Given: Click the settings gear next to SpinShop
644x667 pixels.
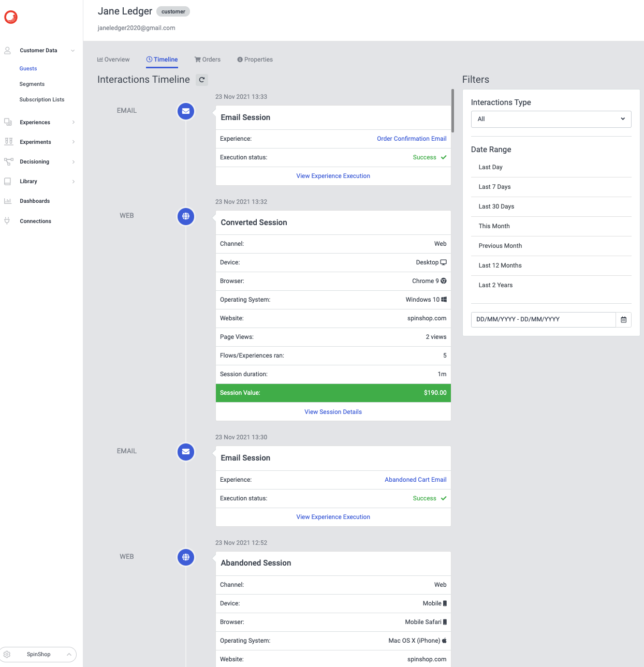Looking at the screenshot, I should tap(6, 654).
